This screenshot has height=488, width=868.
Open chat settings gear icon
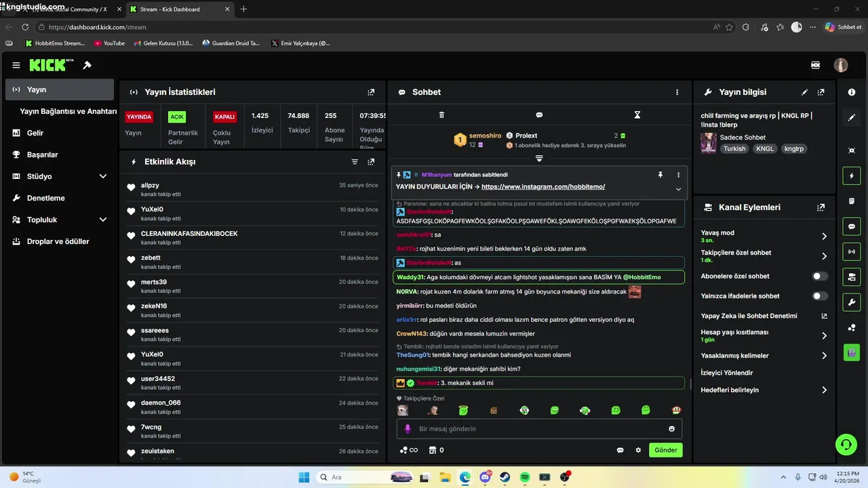pos(638,450)
